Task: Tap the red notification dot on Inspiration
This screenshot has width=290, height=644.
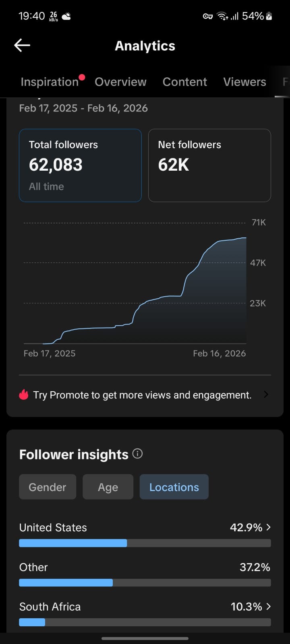Action: [82, 77]
